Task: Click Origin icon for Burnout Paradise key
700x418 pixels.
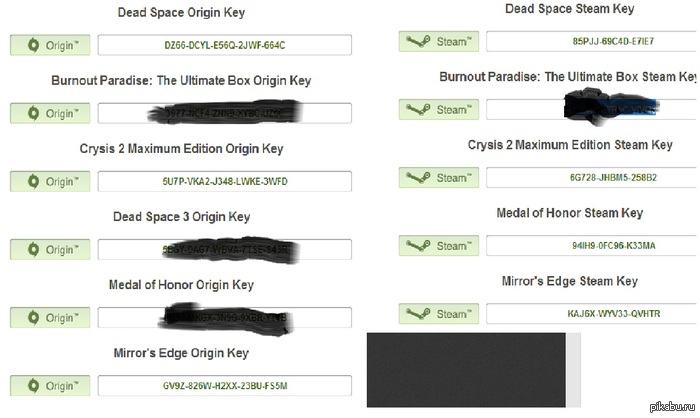Action: 33,114
